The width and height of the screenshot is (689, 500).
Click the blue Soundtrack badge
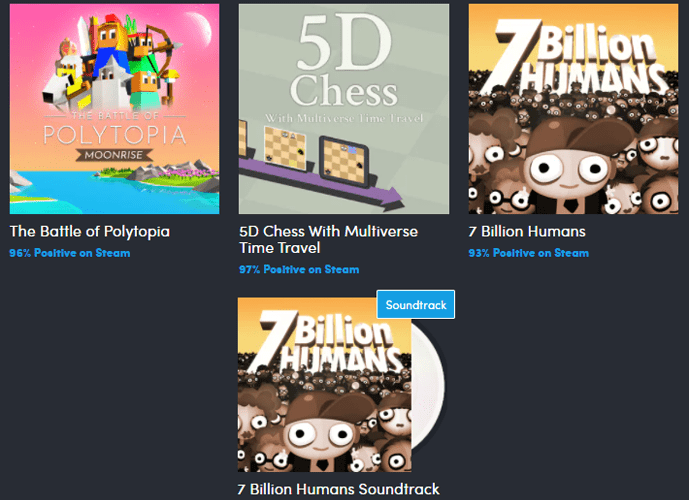click(416, 304)
